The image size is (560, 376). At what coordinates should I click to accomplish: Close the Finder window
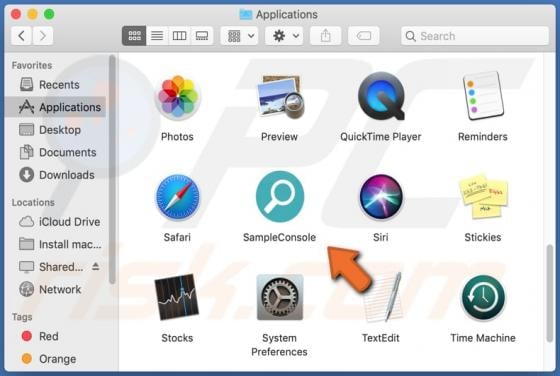pos(16,14)
